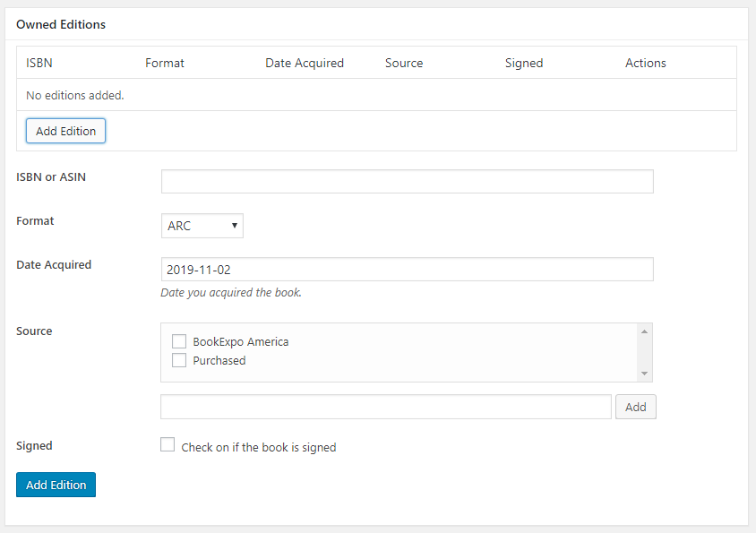756x533 pixels.
Task: Click the Date Acquired field with 2019-11-02
Action: [x=408, y=269]
